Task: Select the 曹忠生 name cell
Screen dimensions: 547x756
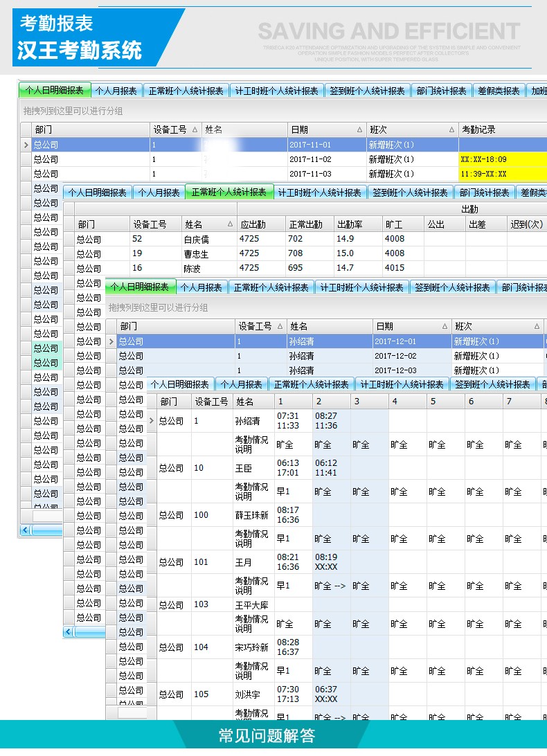Action: point(209,253)
